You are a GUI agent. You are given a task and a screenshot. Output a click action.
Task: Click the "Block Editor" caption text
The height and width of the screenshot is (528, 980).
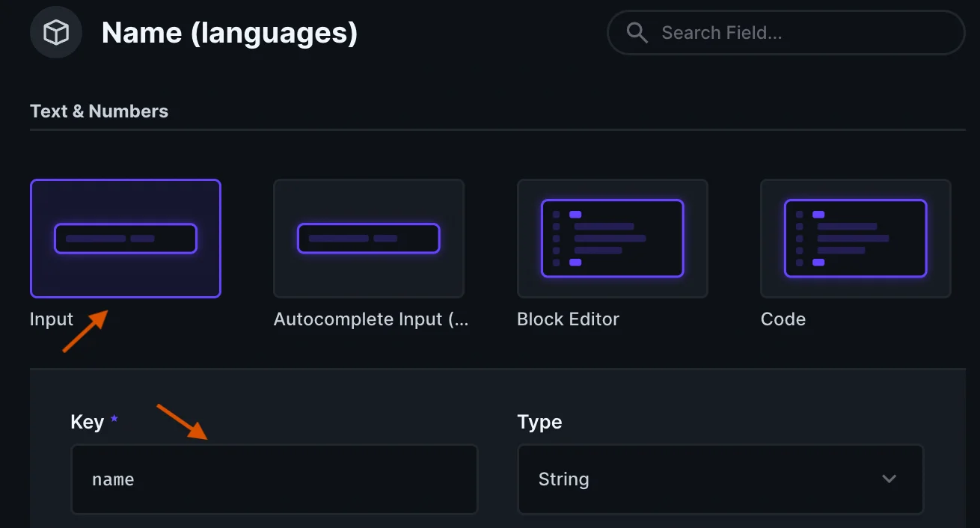(568, 319)
